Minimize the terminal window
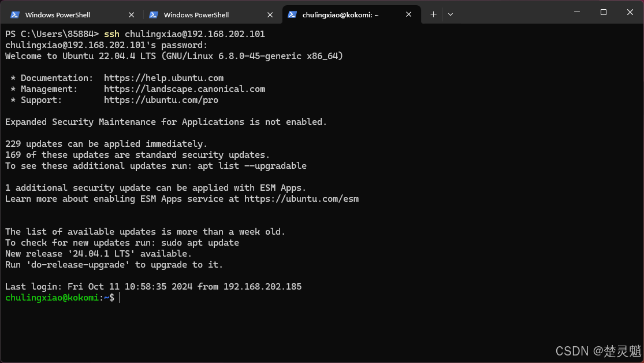Viewport: 644px width, 363px height. (x=577, y=12)
